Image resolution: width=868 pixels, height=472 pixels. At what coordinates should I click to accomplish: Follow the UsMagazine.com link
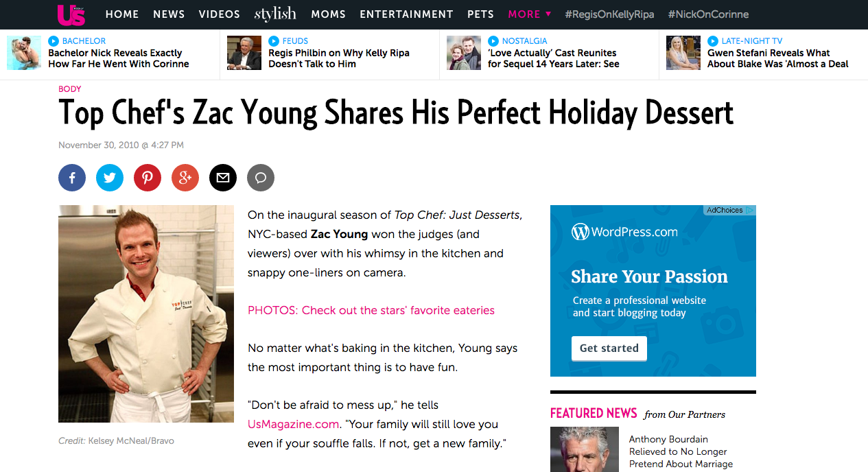(293, 424)
